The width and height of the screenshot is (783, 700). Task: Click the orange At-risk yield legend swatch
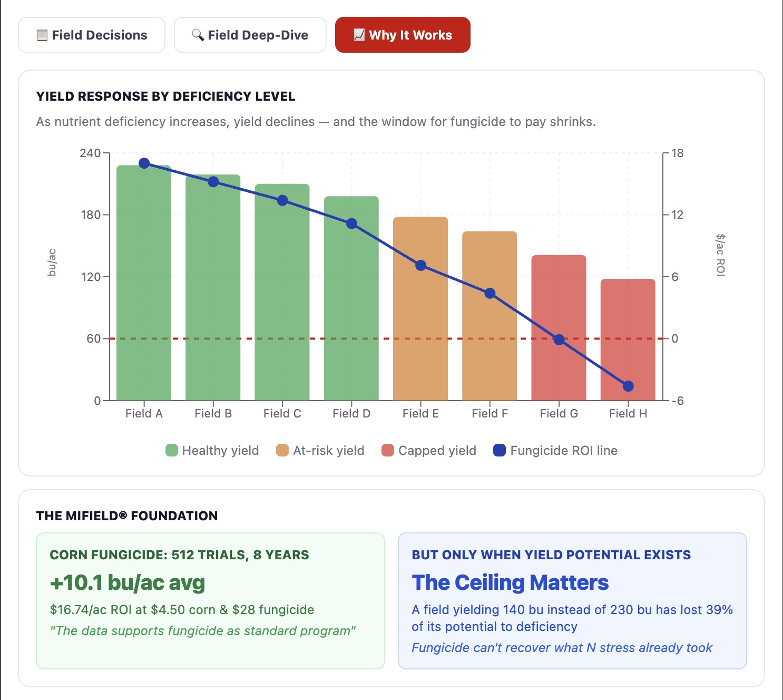pos(282,451)
